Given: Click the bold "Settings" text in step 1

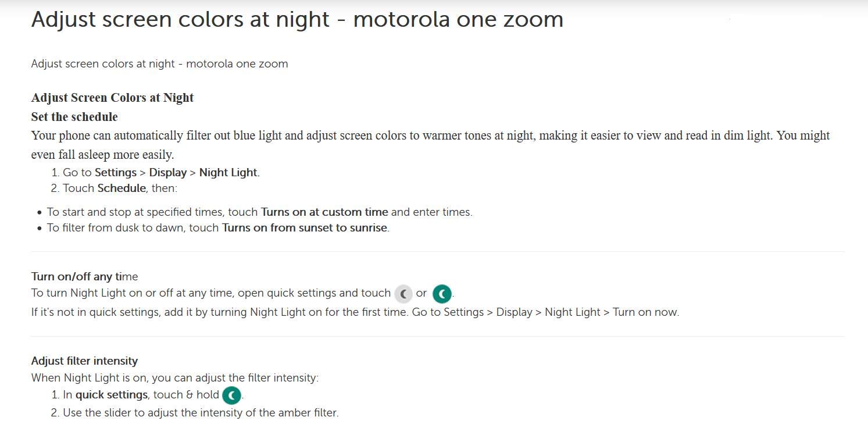Looking at the screenshot, I should coord(116,172).
